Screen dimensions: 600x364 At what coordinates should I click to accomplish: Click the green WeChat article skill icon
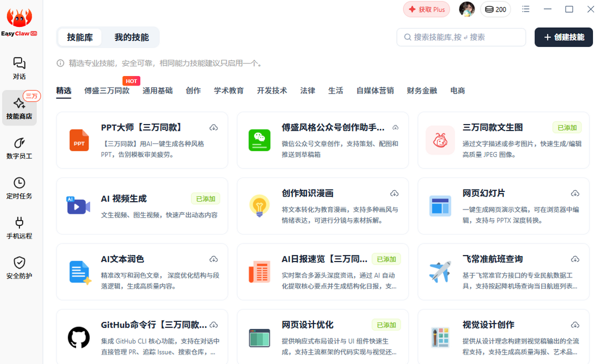click(259, 140)
